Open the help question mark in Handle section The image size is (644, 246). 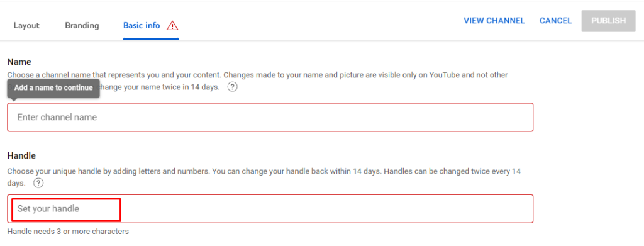[38, 182]
